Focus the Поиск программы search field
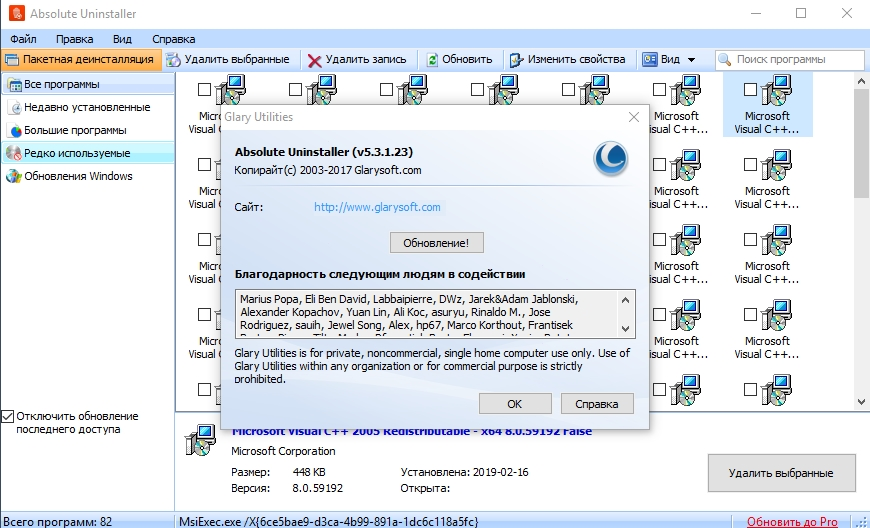This screenshot has height=528, width=870. pos(790,59)
